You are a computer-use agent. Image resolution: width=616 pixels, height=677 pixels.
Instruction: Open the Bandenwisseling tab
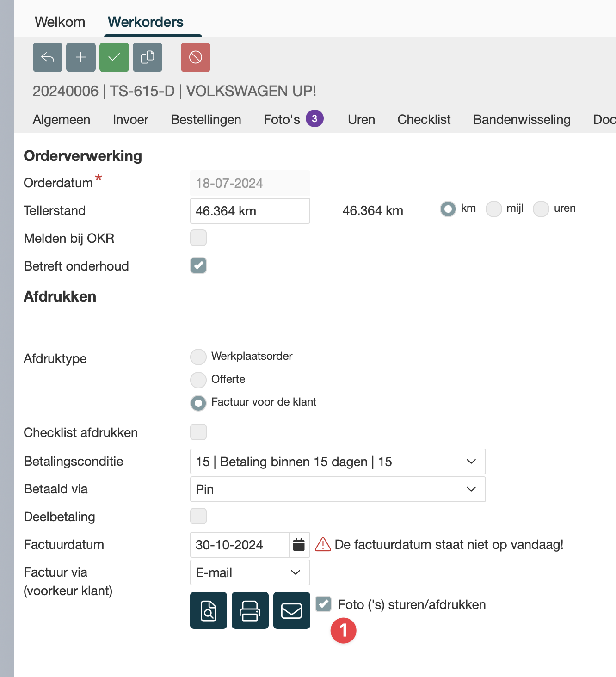[522, 119]
